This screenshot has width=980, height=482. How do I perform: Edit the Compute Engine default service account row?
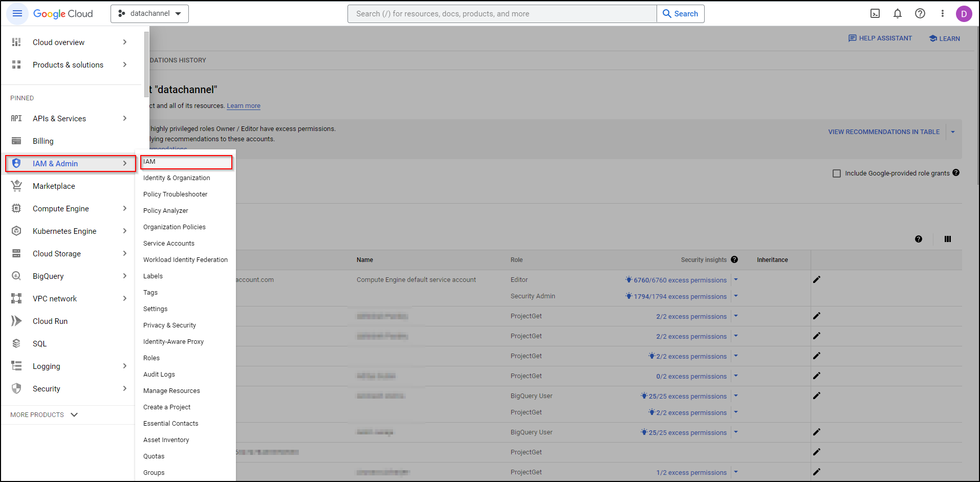coord(817,279)
